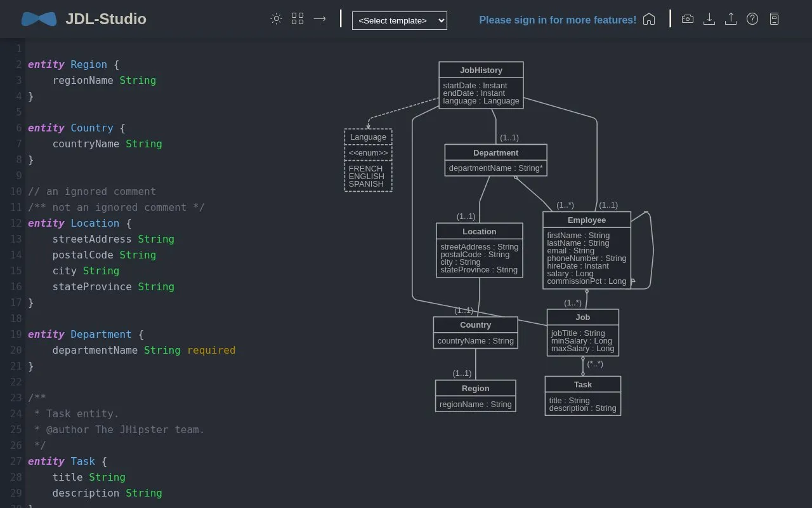
Task: Click the SPANISH enum value
Action: 366,184
